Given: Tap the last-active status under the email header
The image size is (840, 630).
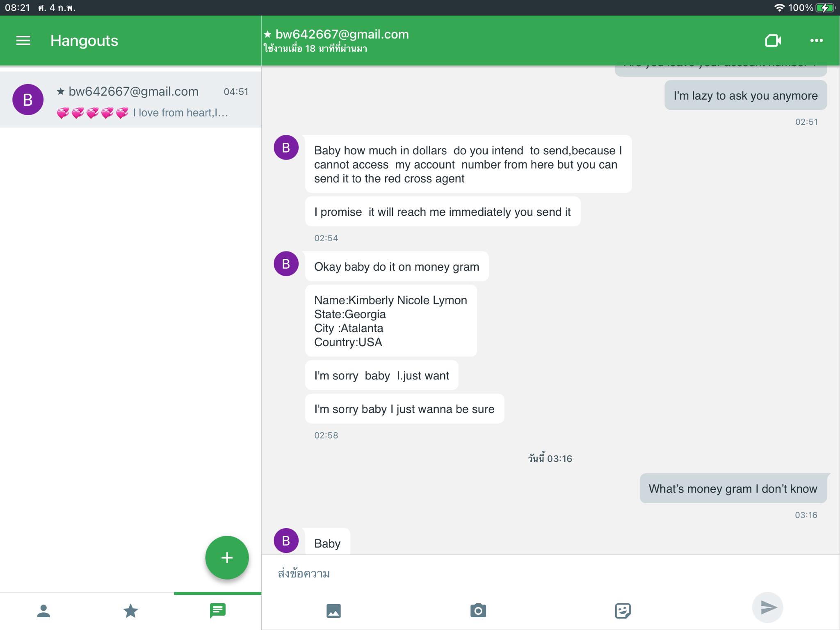Looking at the screenshot, I should (315, 48).
